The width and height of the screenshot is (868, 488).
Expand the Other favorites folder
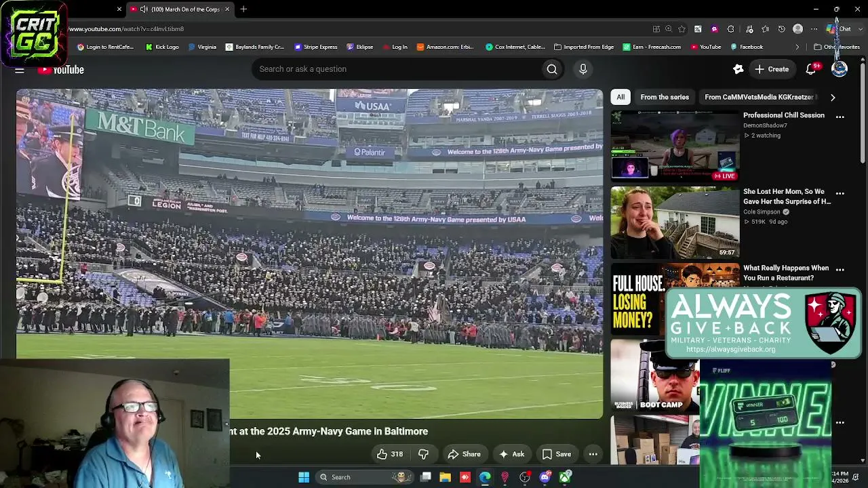[837, 47]
